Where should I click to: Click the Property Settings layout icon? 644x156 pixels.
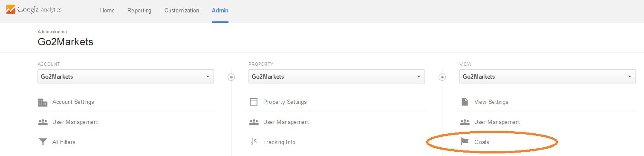tap(254, 102)
